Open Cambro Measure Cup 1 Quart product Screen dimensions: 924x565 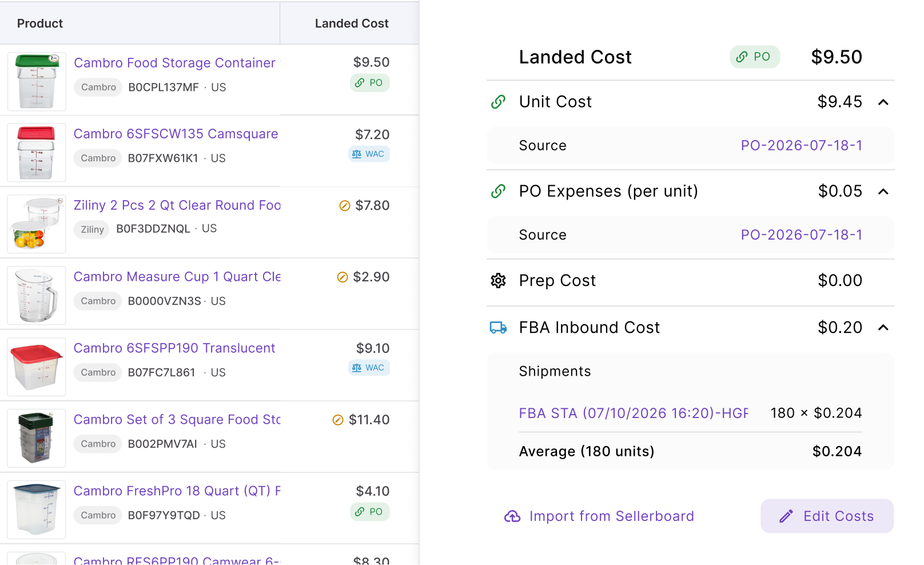point(177,277)
